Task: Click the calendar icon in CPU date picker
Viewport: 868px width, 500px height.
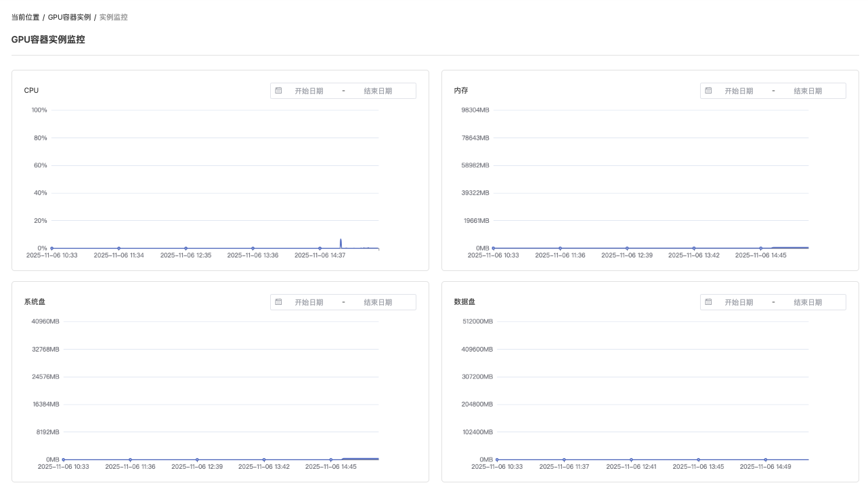Action: tap(278, 91)
